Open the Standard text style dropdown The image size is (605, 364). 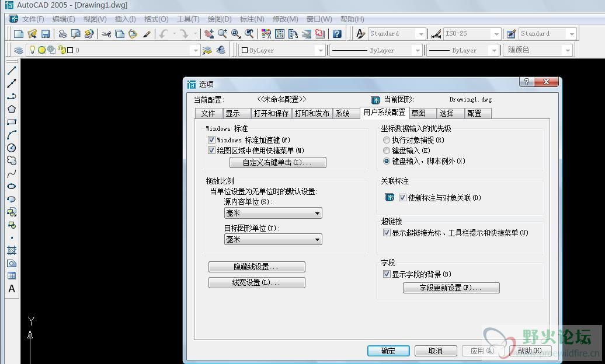click(397, 34)
